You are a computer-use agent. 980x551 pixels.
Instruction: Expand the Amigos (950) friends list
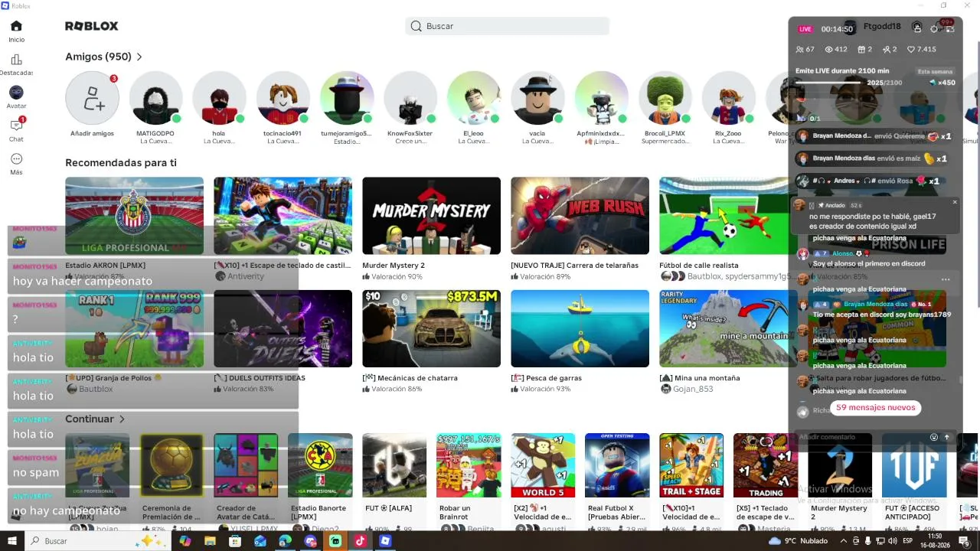tap(103, 57)
